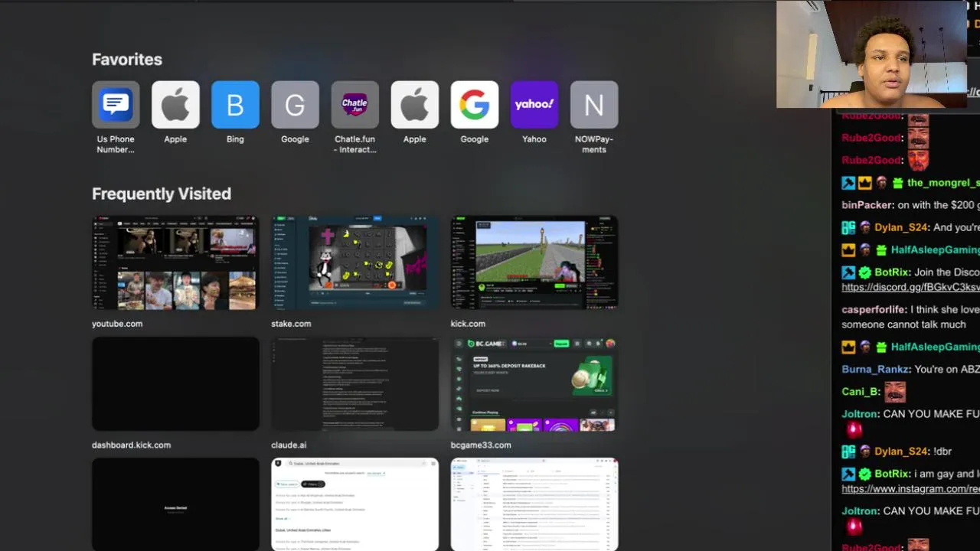
Task: Open the claude.ai thumbnail
Action: click(x=354, y=383)
